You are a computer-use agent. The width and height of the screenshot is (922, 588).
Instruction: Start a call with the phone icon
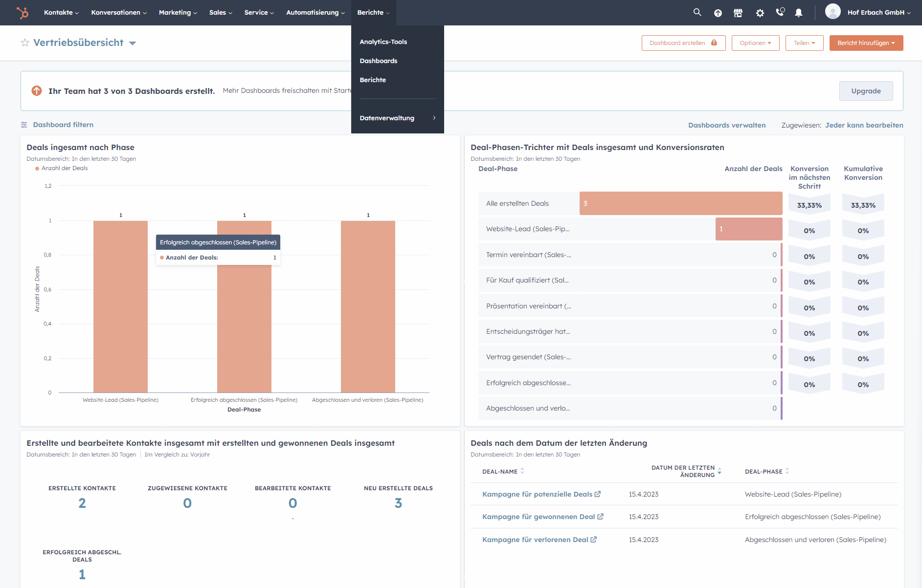(779, 13)
